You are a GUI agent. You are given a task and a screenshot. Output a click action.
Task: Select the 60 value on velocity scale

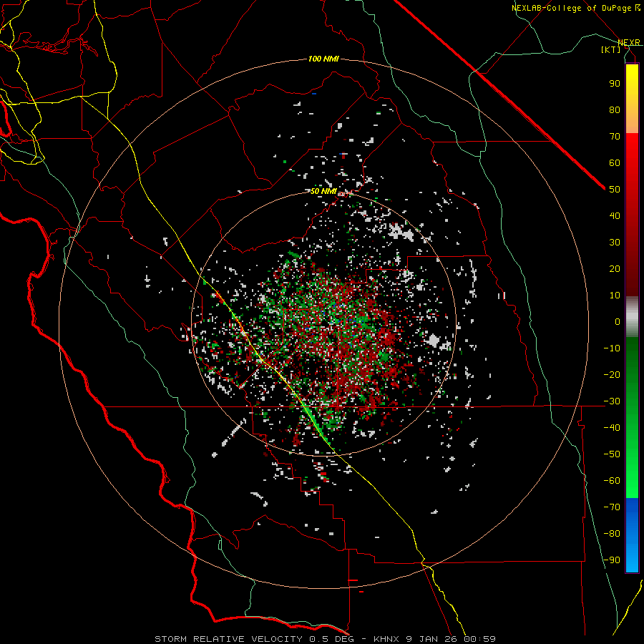615,163
